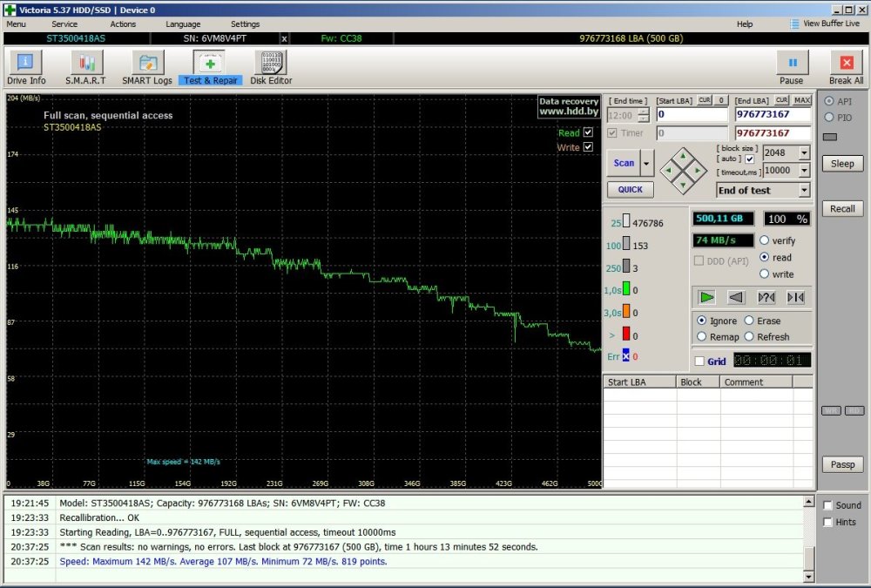
Task: Toggle the Read graph checkbox
Action: [x=588, y=132]
